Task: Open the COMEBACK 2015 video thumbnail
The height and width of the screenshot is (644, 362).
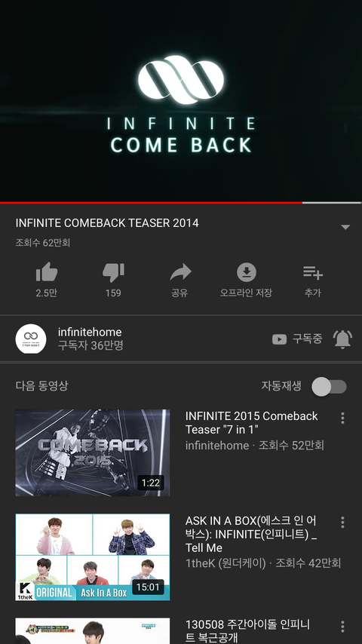Action: coord(93,452)
